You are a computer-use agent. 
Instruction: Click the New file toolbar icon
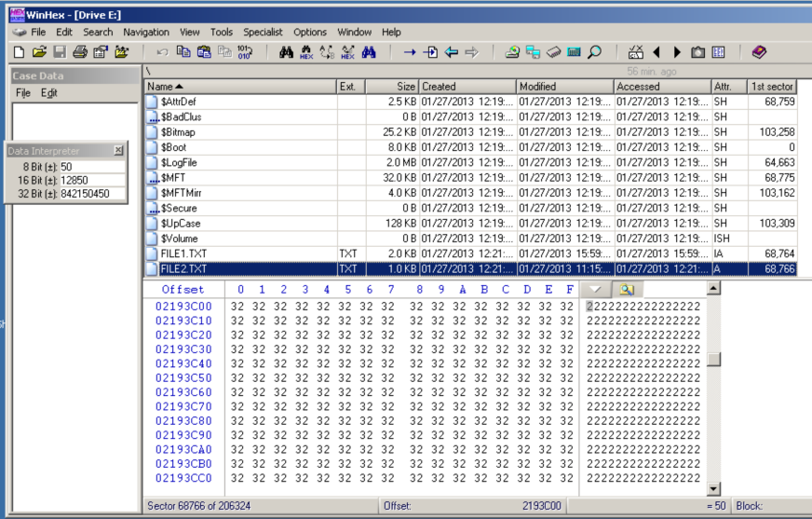pos(19,52)
